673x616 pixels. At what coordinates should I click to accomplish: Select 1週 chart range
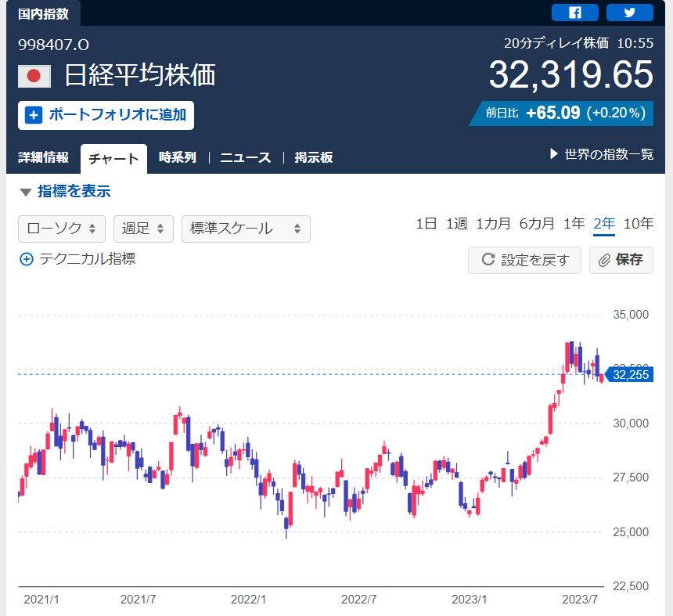coord(457,224)
